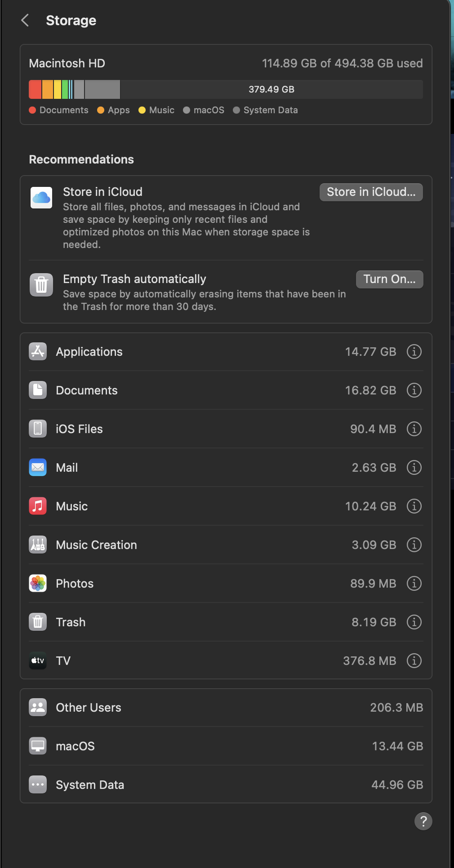Click the iCloud cloud icon
Screen dimensions: 454x868
(41, 198)
